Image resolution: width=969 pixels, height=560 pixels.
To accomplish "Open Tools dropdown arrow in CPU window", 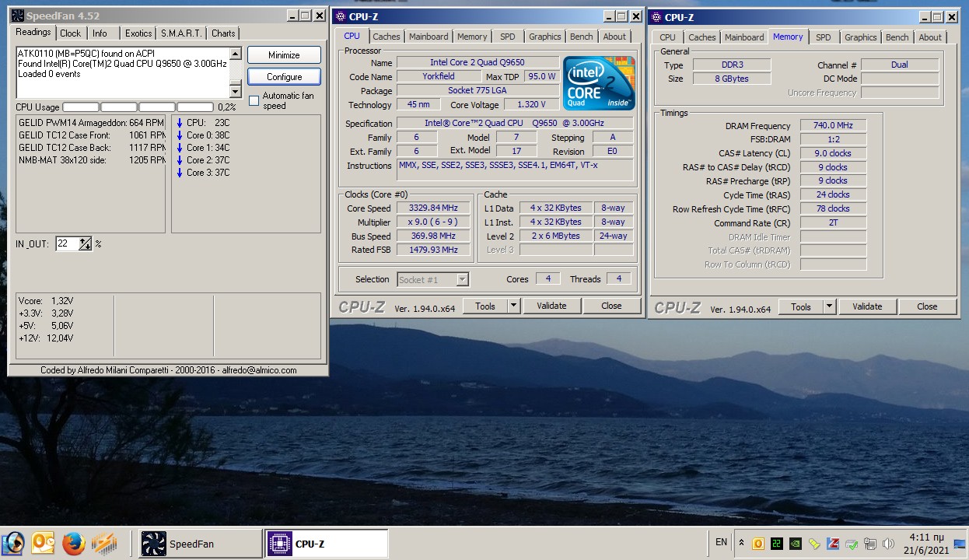I will [513, 306].
